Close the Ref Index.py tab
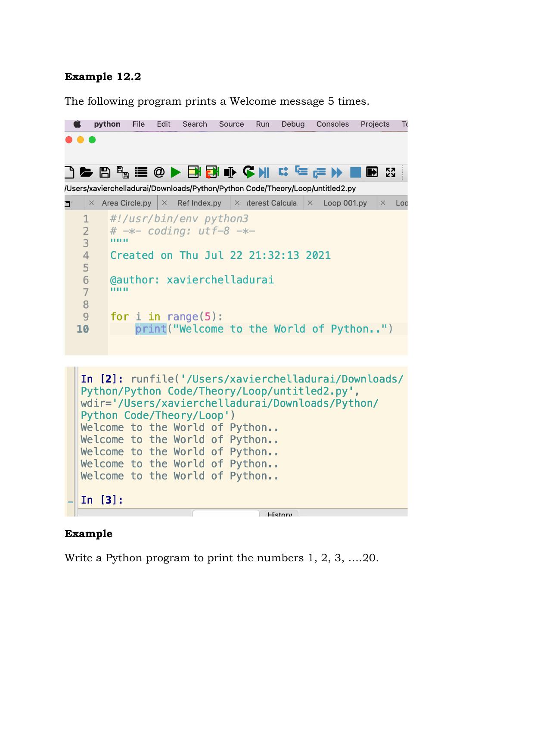This screenshot has width=534, height=756. coord(164,203)
